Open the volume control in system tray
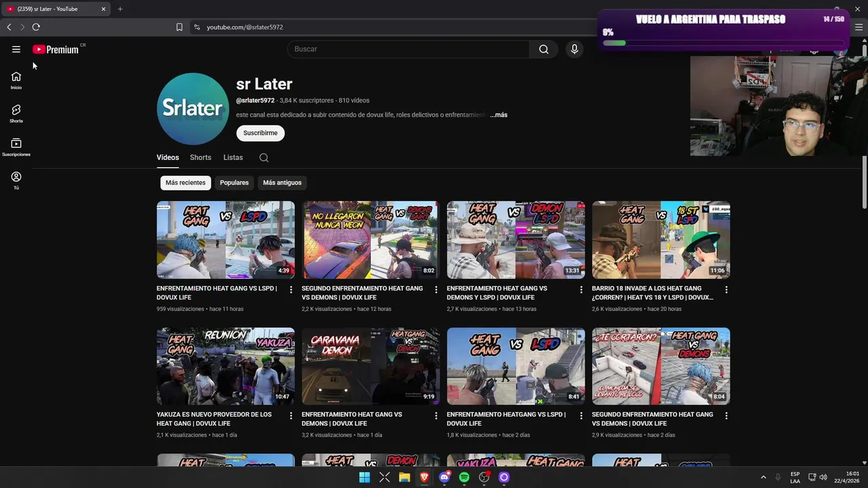868x488 pixels. click(x=824, y=477)
